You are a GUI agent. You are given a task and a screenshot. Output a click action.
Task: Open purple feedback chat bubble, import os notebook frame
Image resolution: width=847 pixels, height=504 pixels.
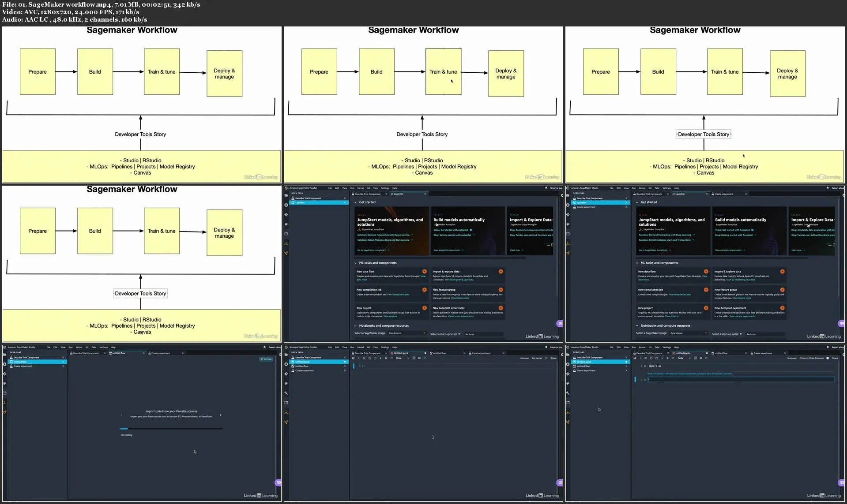coord(842,482)
